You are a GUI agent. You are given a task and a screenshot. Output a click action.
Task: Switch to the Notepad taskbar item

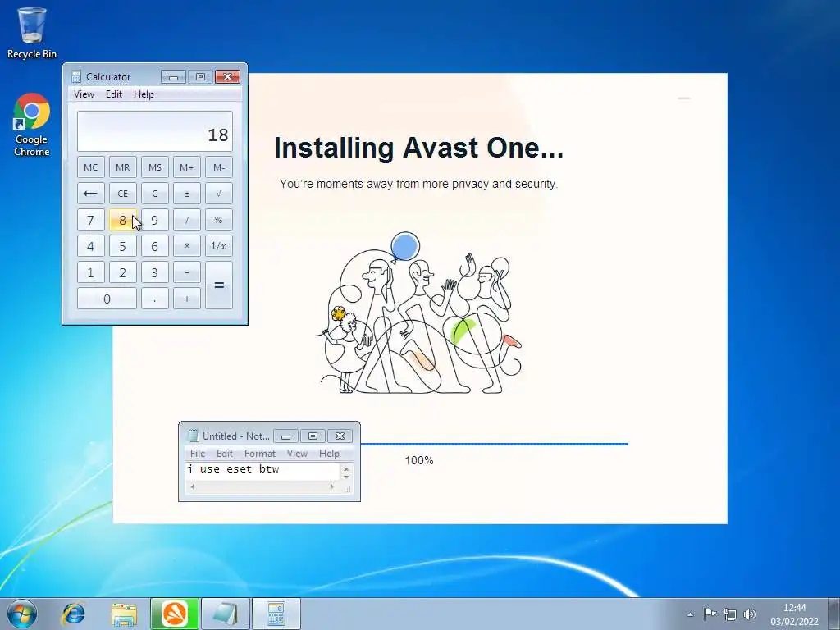(226, 614)
